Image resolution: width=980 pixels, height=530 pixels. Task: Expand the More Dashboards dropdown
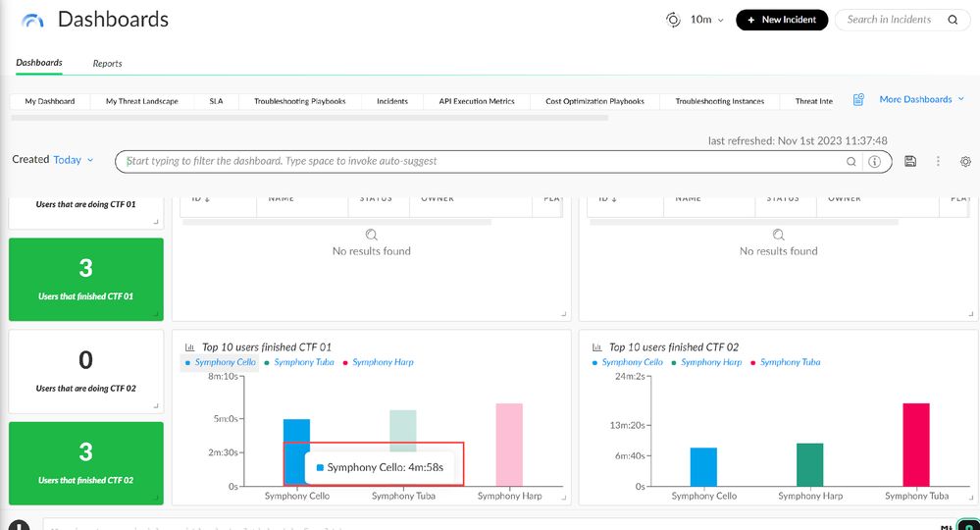click(921, 99)
